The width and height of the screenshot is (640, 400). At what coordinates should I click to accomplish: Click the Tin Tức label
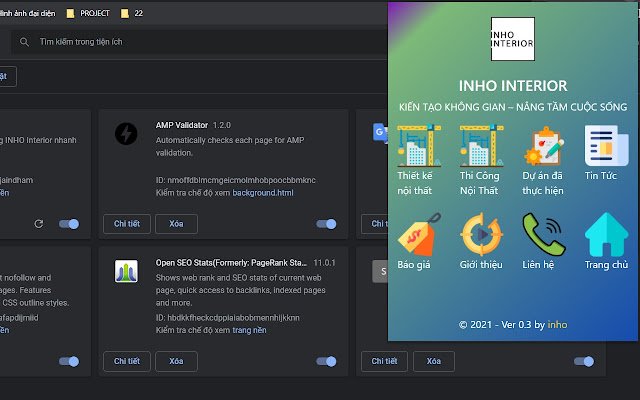click(x=600, y=176)
